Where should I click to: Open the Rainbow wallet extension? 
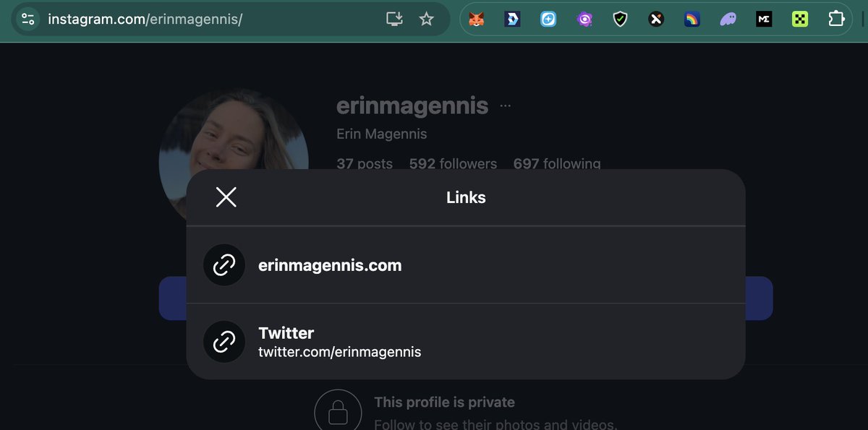tap(692, 20)
